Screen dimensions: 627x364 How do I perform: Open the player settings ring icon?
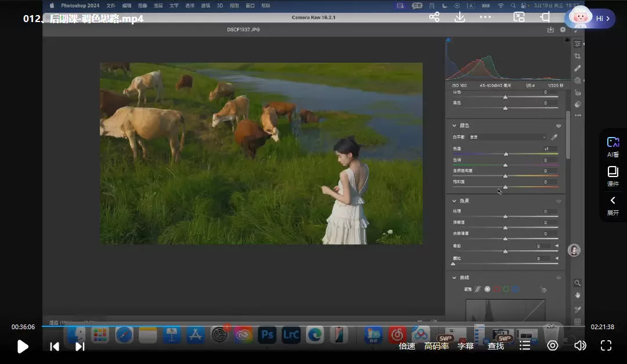pyautogui.click(x=553, y=345)
